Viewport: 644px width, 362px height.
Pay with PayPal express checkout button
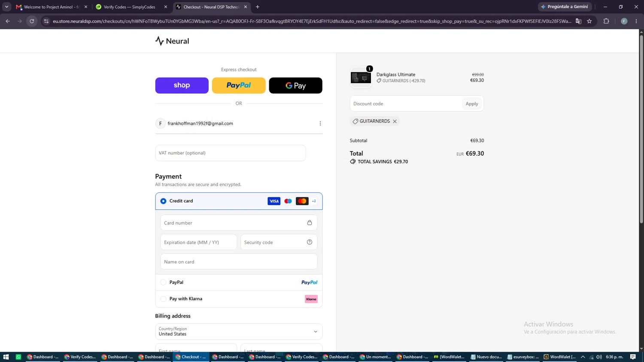coord(239,85)
